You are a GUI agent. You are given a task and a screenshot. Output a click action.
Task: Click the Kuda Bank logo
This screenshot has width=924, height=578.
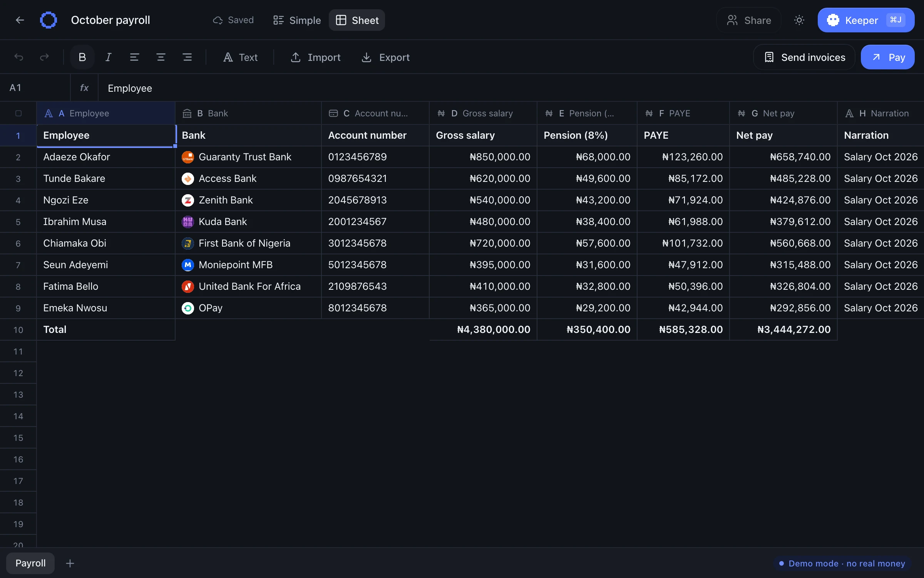point(188,222)
